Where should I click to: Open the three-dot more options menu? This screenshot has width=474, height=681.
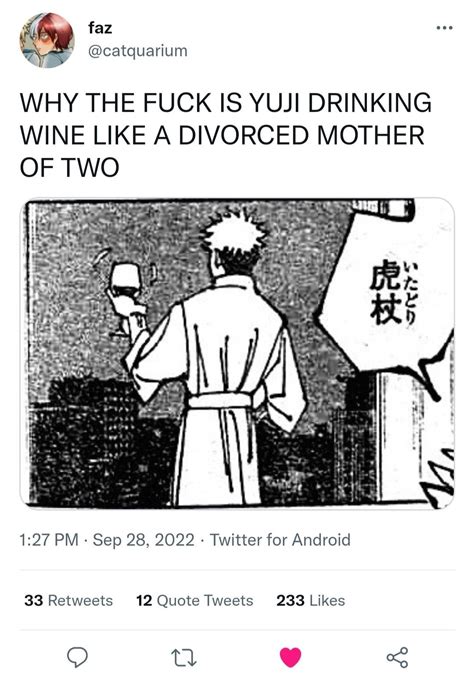[444, 28]
